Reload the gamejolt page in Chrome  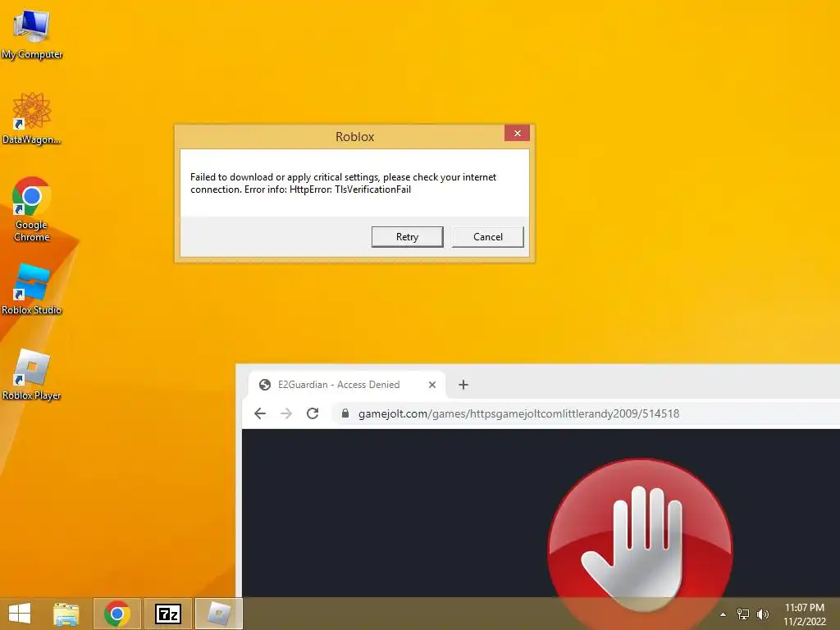[x=313, y=413]
